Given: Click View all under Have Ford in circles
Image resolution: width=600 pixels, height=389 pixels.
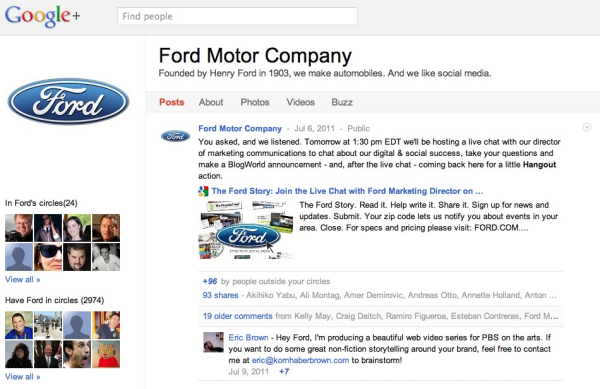Looking at the screenshot, I should 23,377.
